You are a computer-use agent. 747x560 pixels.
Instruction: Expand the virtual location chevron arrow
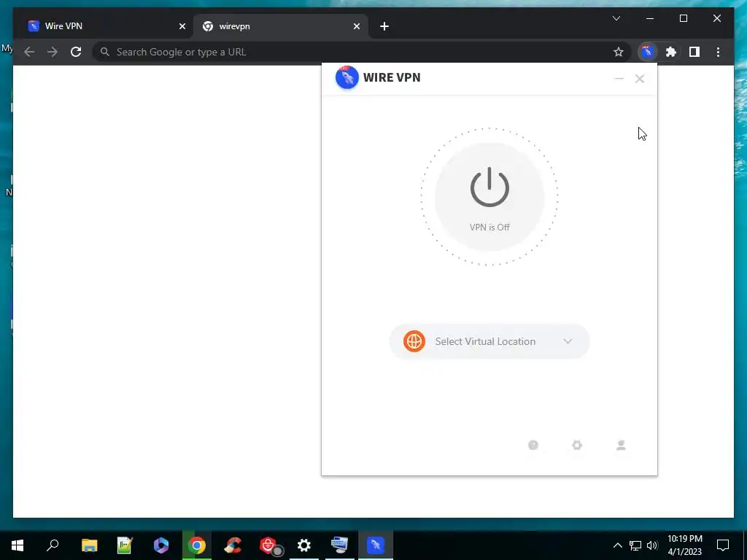(568, 341)
